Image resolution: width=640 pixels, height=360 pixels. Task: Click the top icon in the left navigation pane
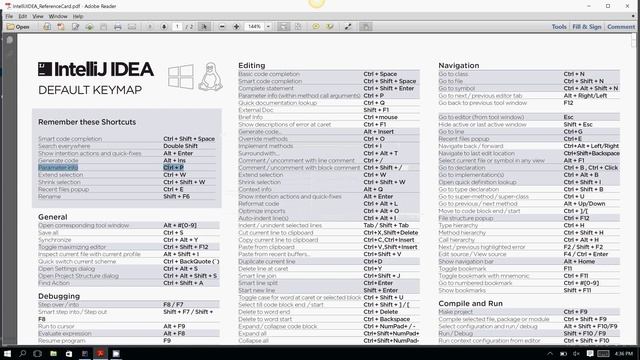9,40
